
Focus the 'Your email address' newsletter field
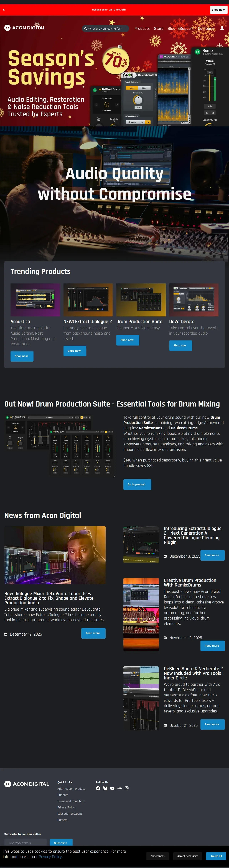click(x=26, y=843)
